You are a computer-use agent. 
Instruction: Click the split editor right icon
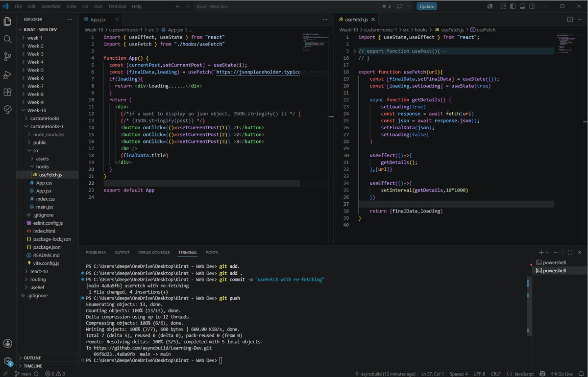(x=570, y=19)
